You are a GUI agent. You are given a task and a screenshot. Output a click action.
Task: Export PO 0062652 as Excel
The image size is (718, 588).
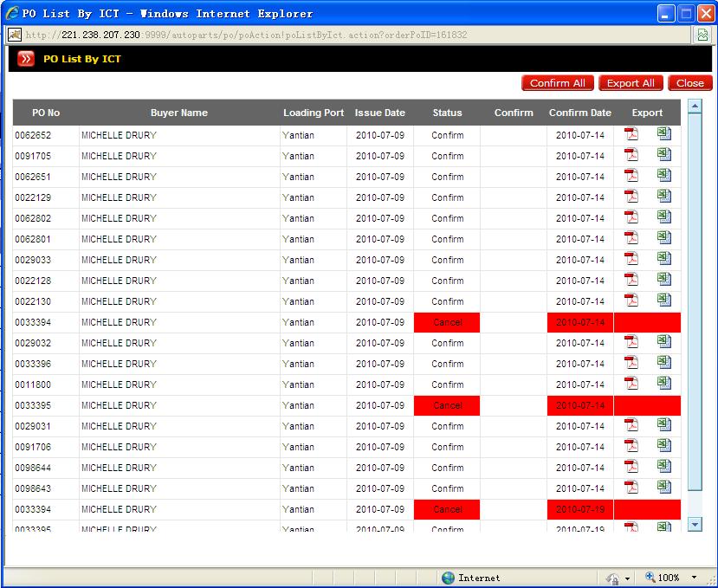pyautogui.click(x=663, y=133)
